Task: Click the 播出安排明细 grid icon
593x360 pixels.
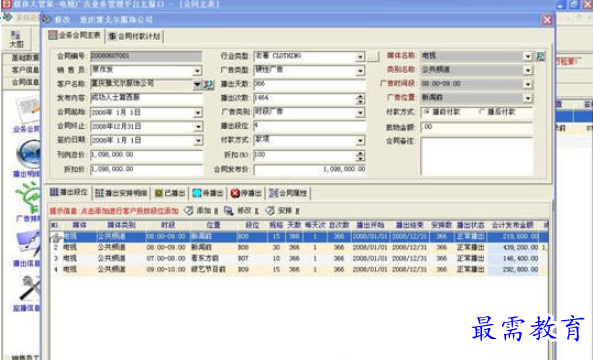Action: click(99, 193)
